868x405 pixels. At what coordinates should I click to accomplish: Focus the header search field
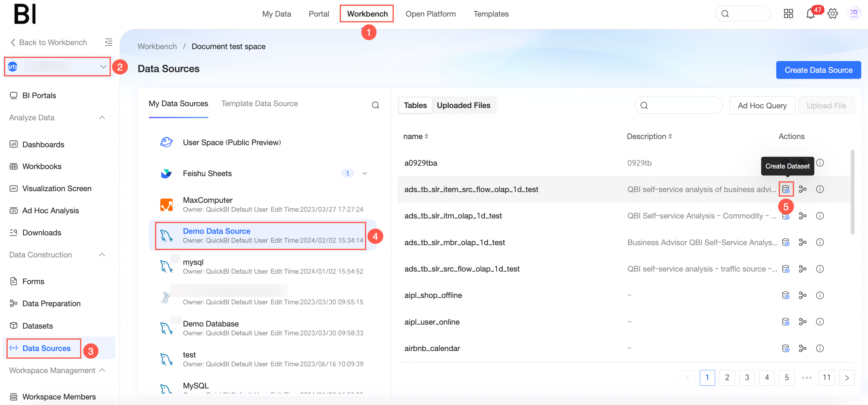pos(743,14)
